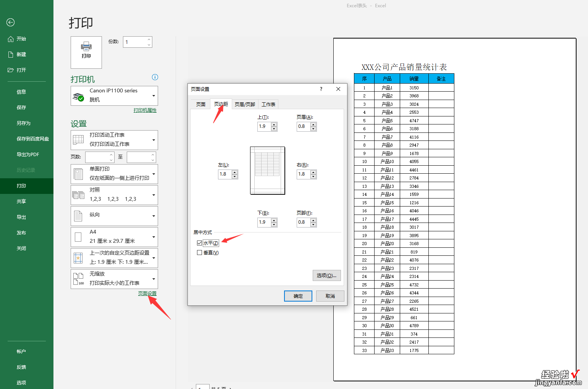
Task: Increase the header margin spinner
Action: pos(313,124)
